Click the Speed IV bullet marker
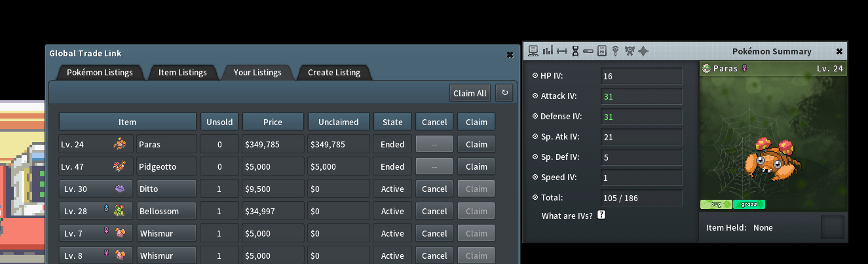The width and height of the screenshot is (868, 264). click(535, 177)
